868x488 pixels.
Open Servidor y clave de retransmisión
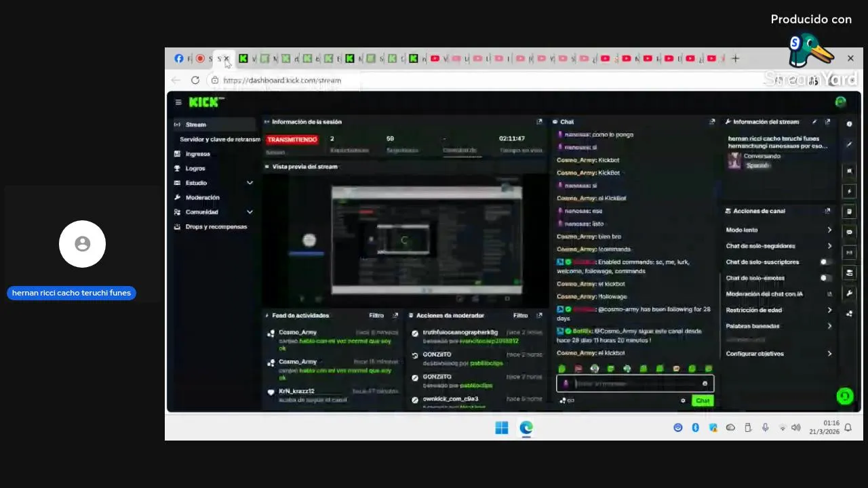(x=220, y=139)
